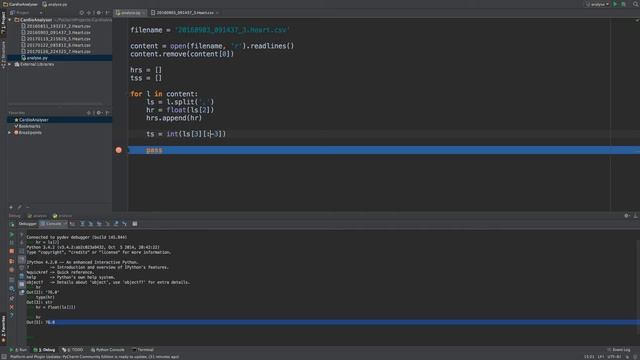The height and width of the screenshot is (360, 640).
Task: Stop the debug session red square
Action: (11, 251)
